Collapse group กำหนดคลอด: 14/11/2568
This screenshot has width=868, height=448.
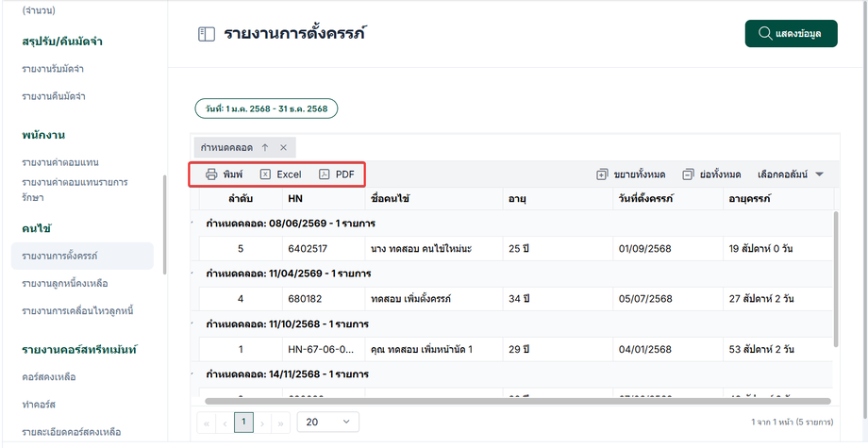click(x=193, y=374)
